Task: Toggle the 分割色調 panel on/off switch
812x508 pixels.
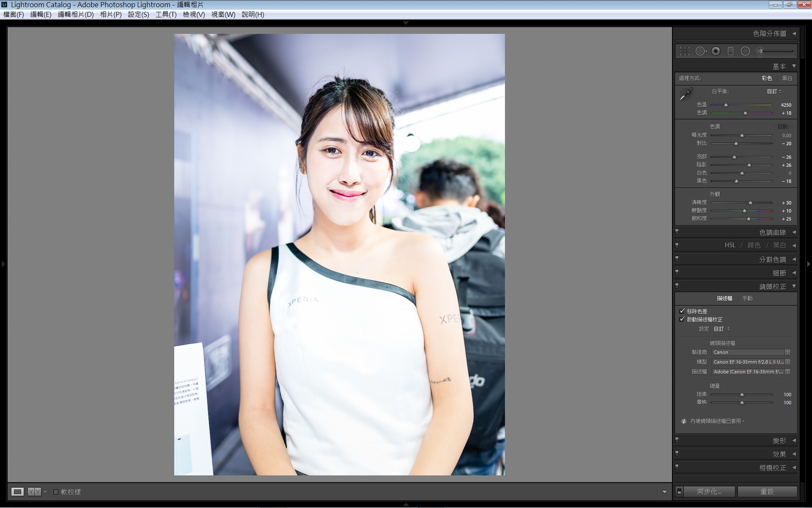Action: 677,259
